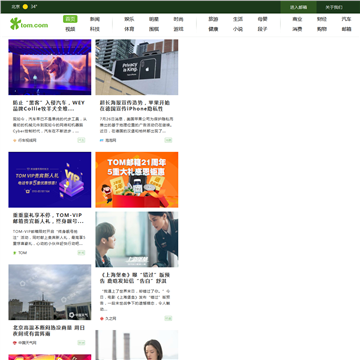Screen dimensions: 360x360
Task: Open the 小说 section
Action: pos(238,29)
